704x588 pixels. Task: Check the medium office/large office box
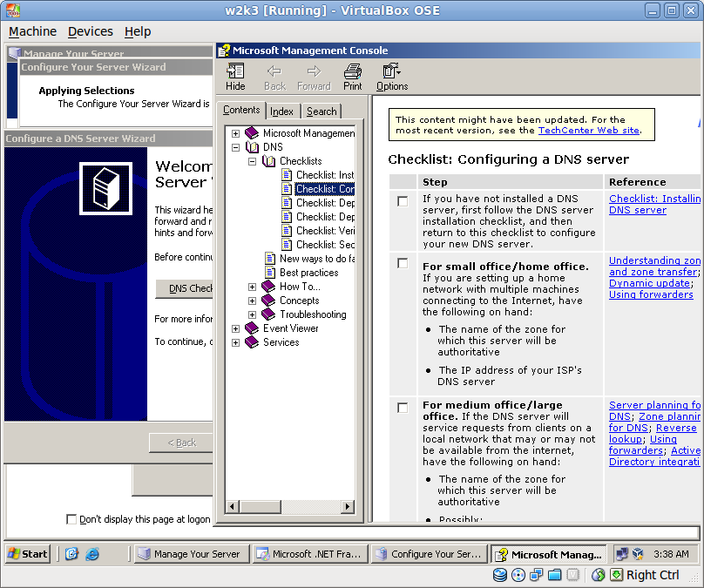(403, 408)
